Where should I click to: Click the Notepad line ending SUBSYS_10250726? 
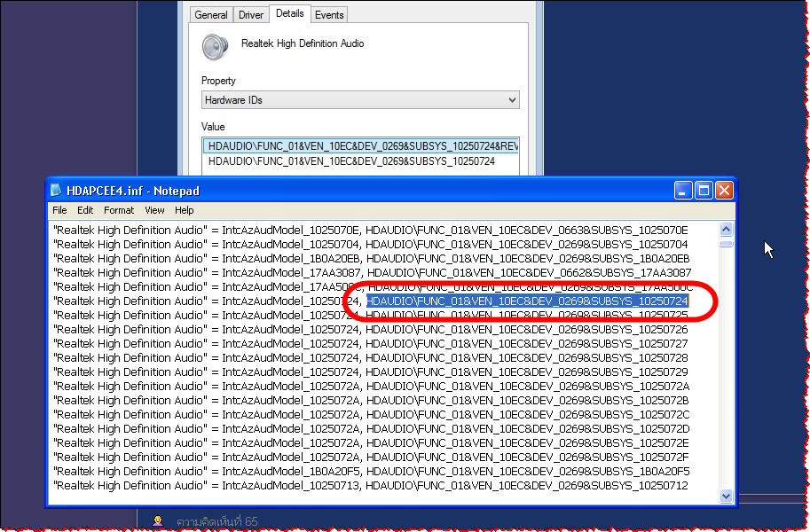pos(370,330)
